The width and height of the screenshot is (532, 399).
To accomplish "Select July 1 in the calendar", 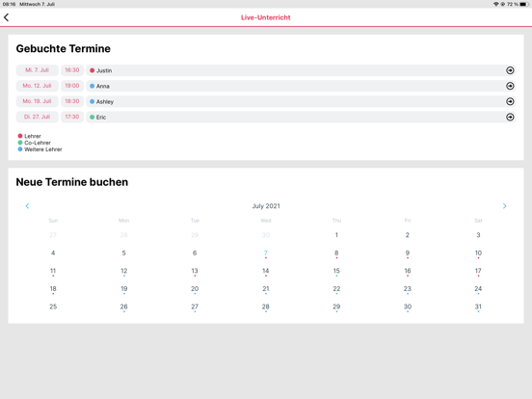I will tap(336, 235).
